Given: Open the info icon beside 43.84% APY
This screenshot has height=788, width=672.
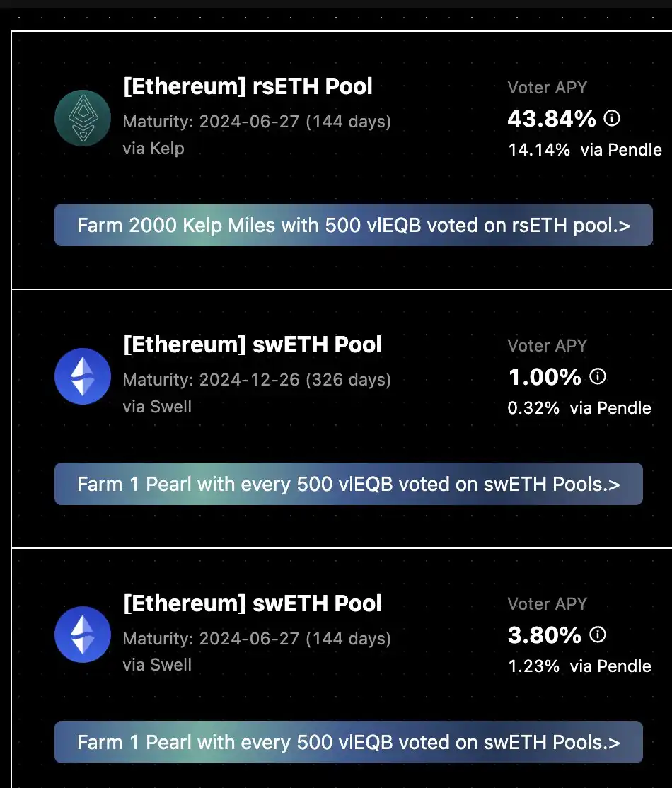Looking at the screenshot, I should (x=612, y=118).
